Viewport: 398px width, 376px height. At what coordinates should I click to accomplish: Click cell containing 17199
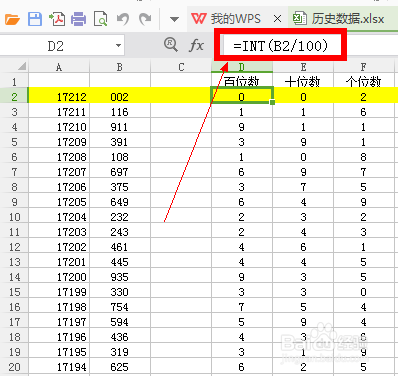(59, 292)
